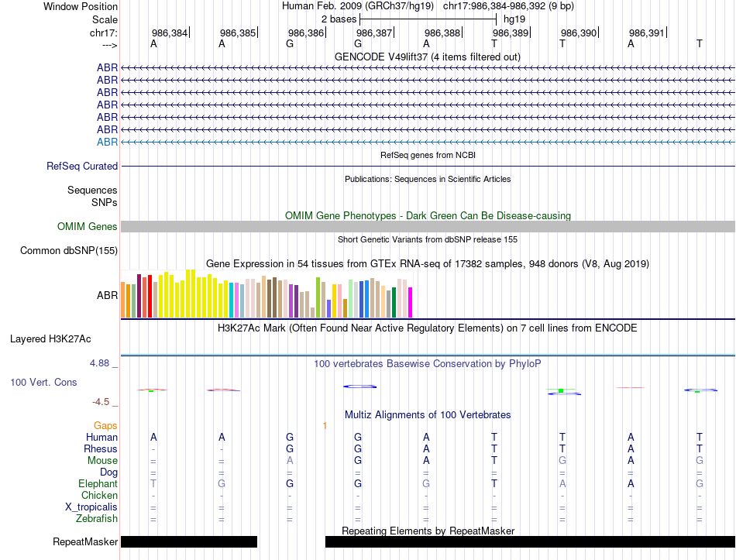Click the dark green GTEx expression bar

394,303
